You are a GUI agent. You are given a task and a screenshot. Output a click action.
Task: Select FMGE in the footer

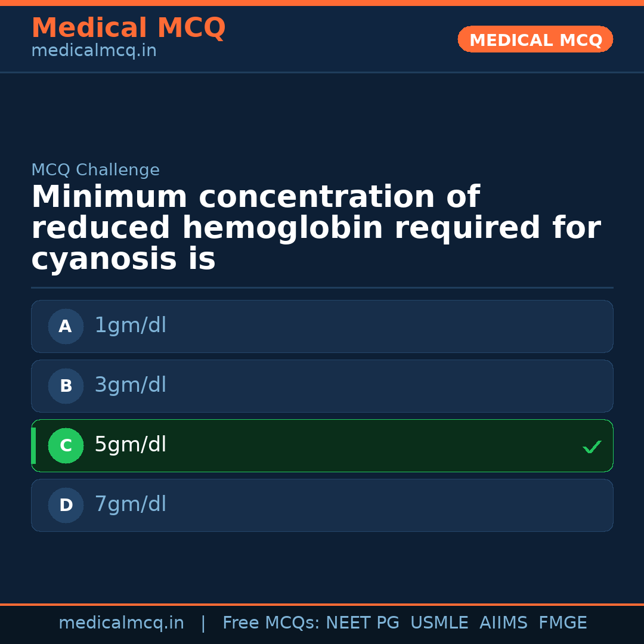click(x=563, y=623)
